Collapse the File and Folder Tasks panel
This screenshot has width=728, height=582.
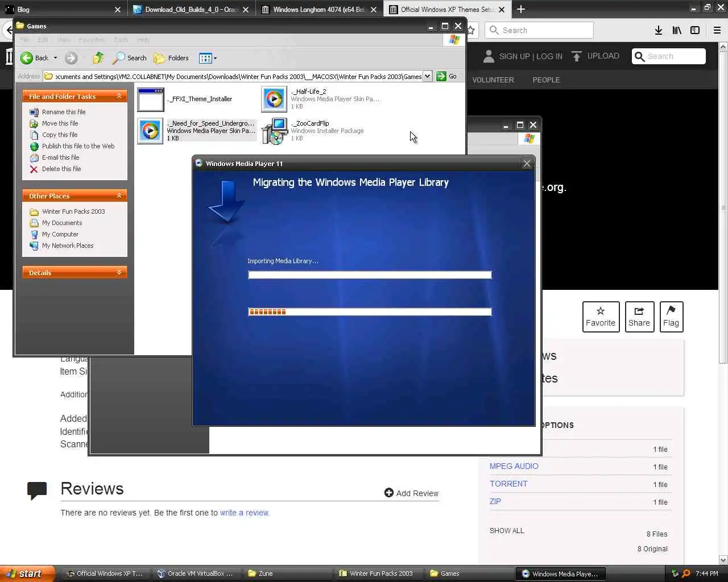(x=119, y=97)
